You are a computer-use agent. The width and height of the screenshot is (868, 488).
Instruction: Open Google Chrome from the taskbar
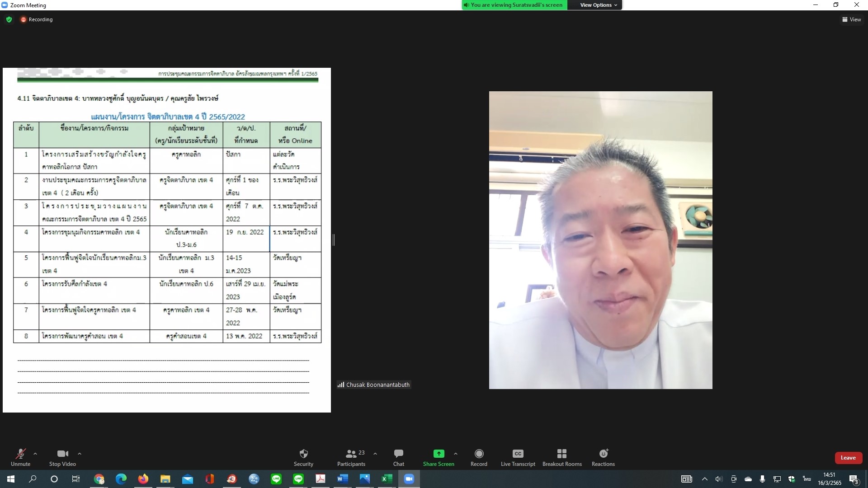[x=99, y=479]
